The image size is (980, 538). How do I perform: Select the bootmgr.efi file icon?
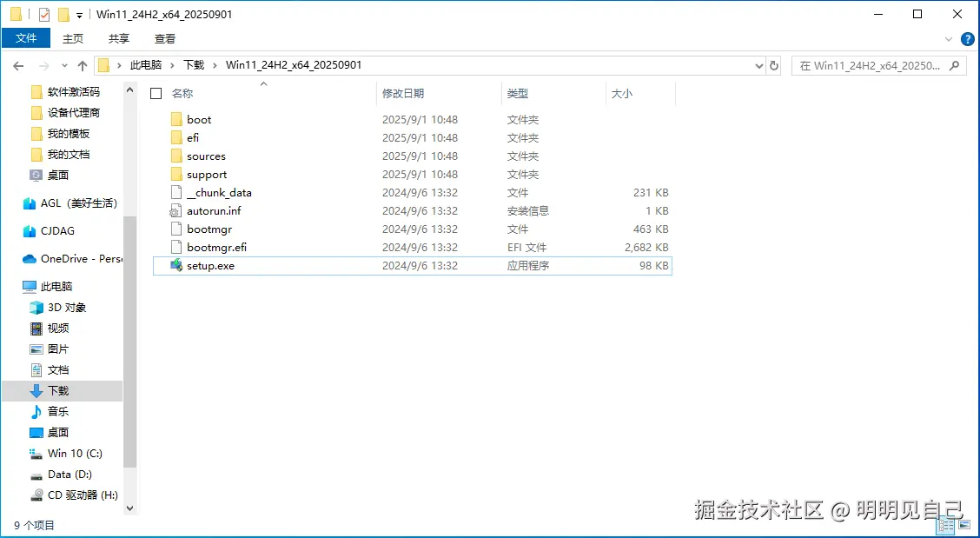[x=176, y=247]
